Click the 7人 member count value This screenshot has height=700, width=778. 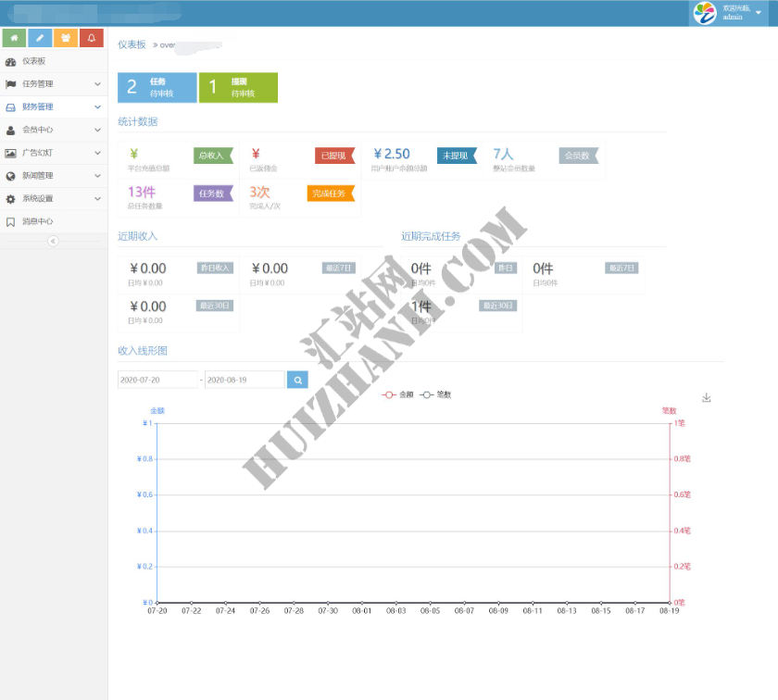coord(503,154)
